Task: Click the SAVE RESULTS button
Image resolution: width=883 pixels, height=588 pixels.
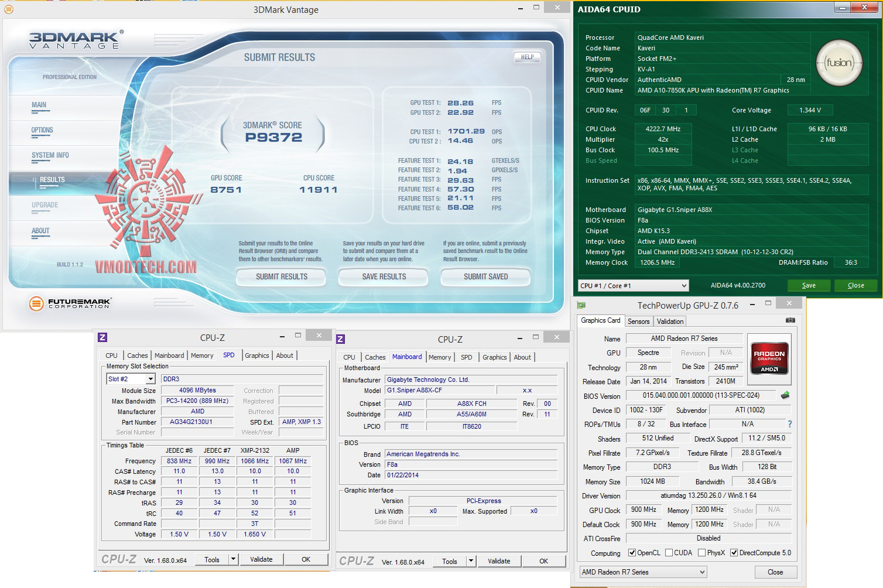Action: tap(384, 276)
